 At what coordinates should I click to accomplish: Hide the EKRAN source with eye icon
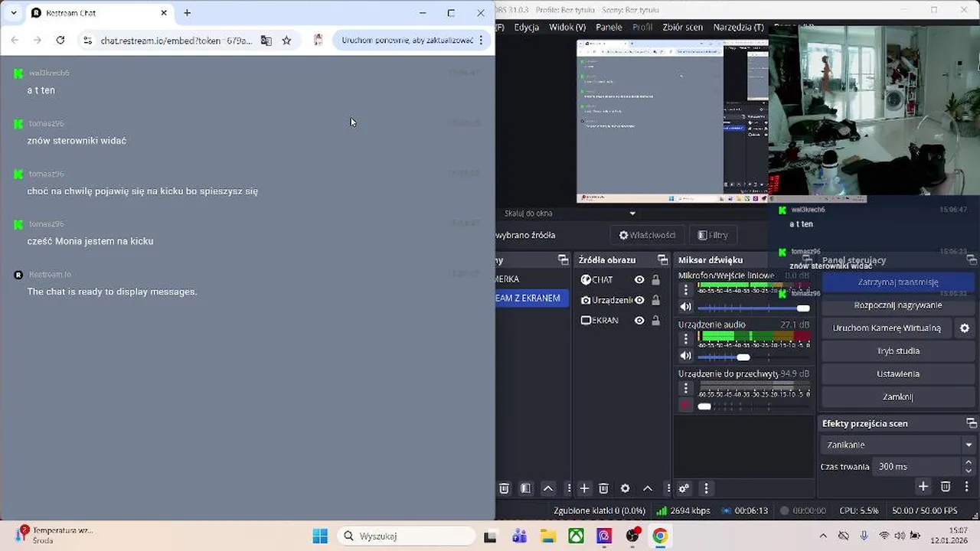pos(639,321)
